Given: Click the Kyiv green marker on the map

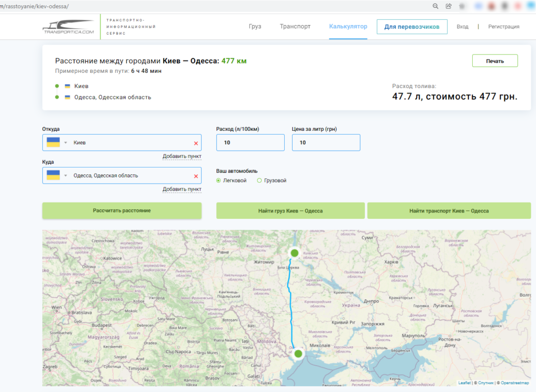Looking at the screenshot, I should click(294, 253).
